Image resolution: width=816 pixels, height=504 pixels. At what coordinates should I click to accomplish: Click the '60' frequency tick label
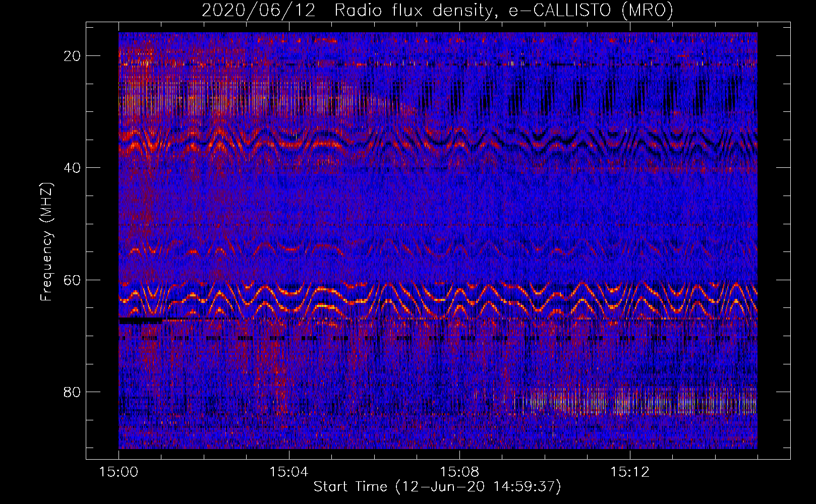pos(72,280)
